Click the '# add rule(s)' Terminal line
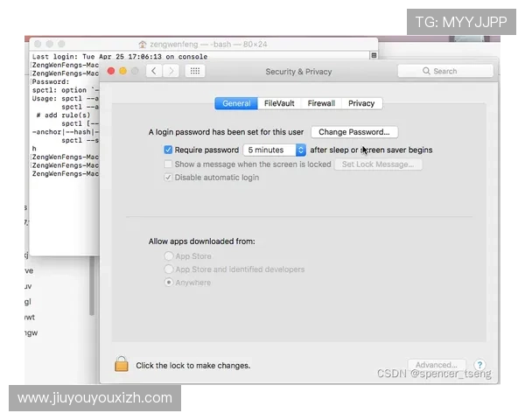The image size is (525, 420). pos(63,115)
